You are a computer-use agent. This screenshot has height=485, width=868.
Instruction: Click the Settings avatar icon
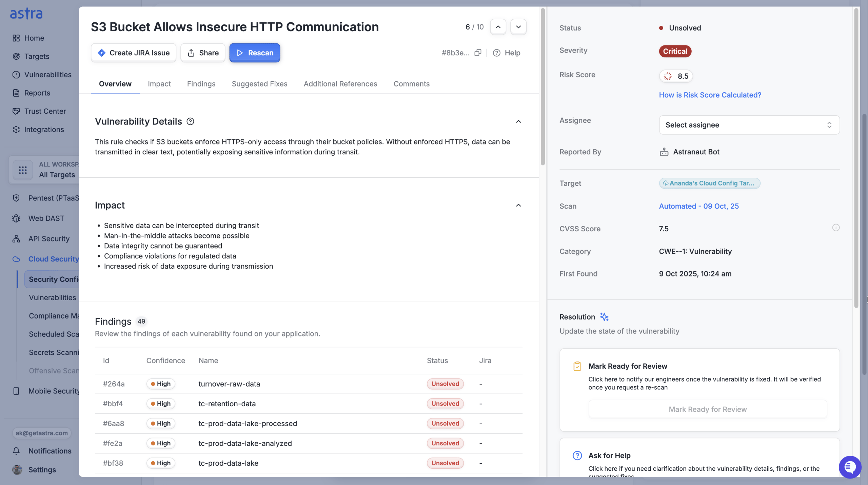click(x=17, y=469)
